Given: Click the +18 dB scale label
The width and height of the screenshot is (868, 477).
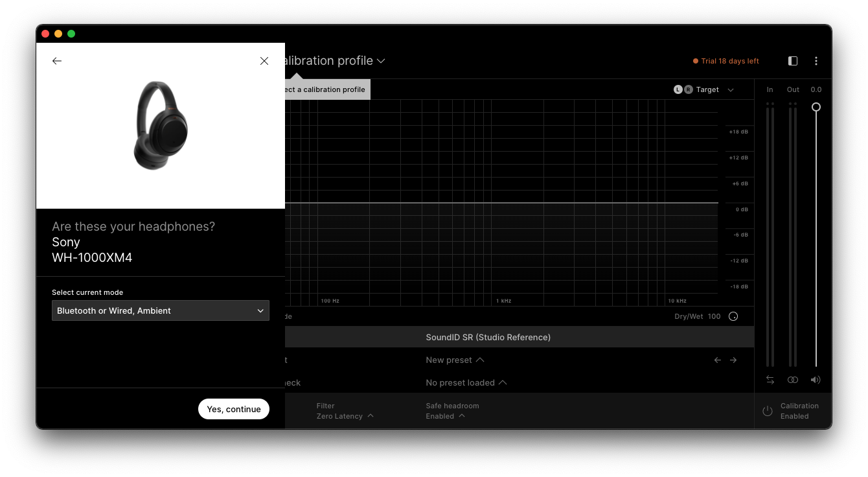Looking at the screenshot, I should tap(738, 132).
